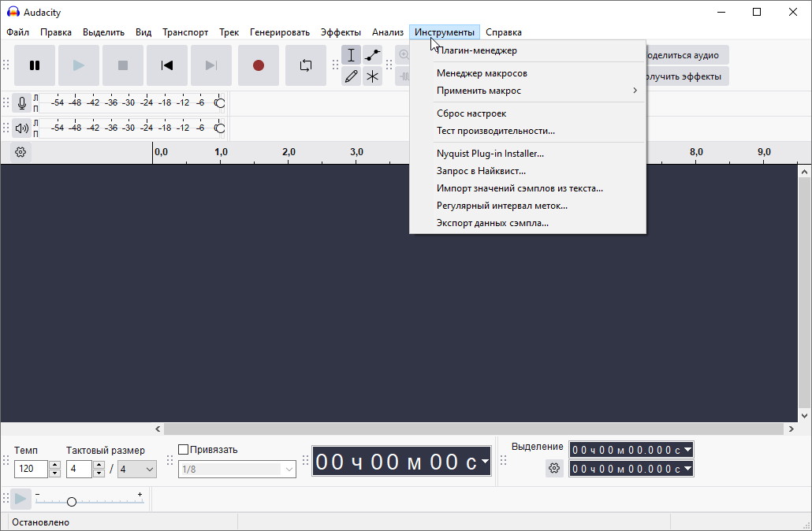Open recording meter microphone icon
Screen dimensions: 812x531
tap(22, 103)
